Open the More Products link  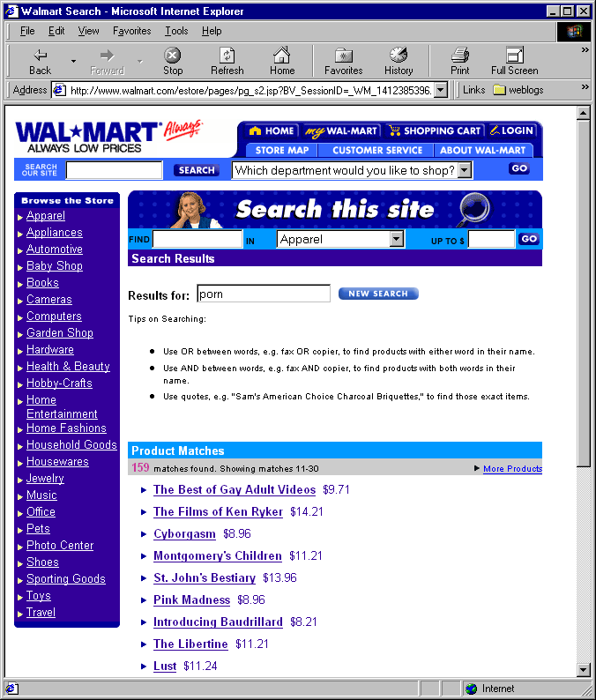pos(512,469)
